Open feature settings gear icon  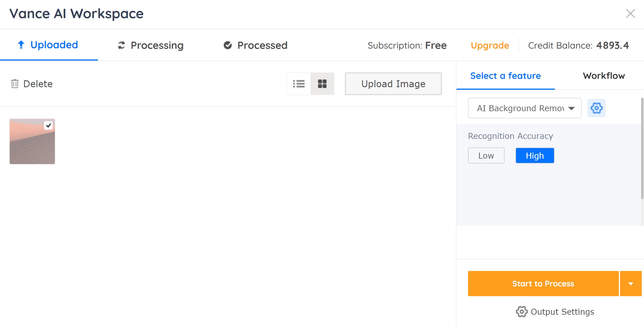(x=597, y=108)
